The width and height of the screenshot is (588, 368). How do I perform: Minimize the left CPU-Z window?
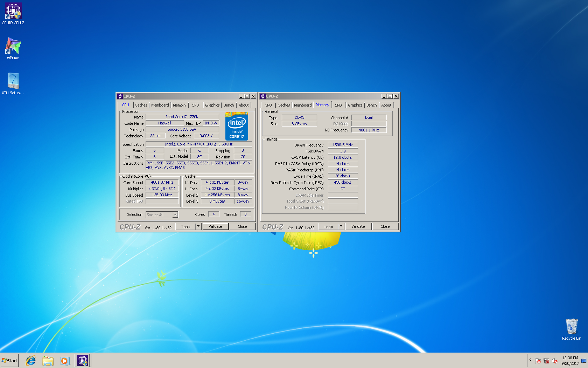point(241,96)
